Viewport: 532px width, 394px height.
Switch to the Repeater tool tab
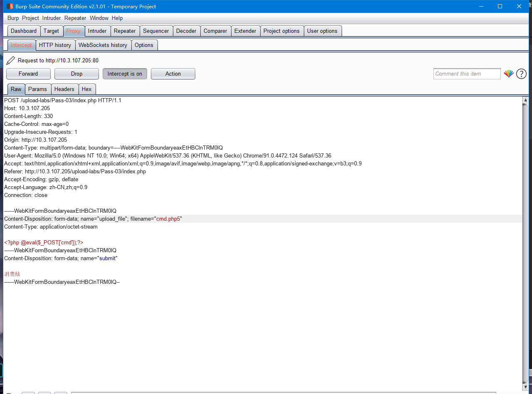coord(125,31)
